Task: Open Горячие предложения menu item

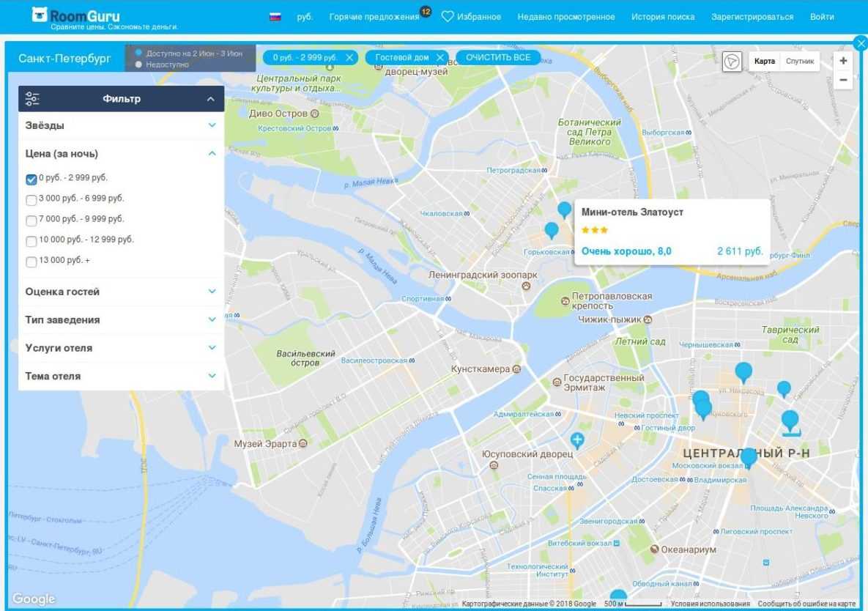Action: tap(374, 17)
